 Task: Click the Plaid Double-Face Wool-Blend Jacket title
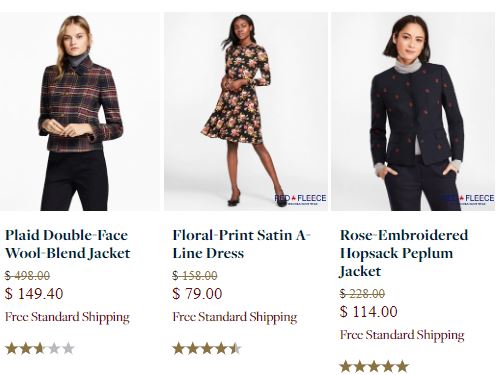68,244
